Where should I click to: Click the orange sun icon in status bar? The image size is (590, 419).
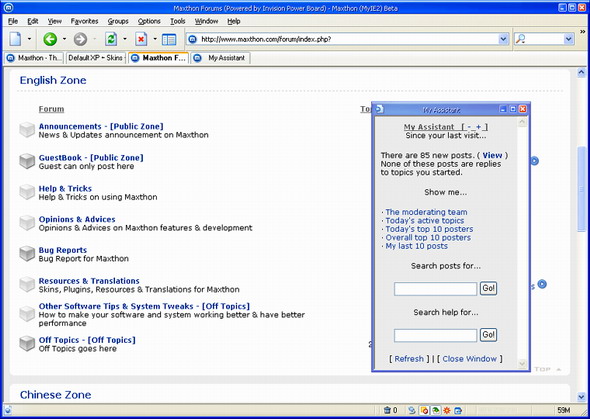click(x=447, y=410)
